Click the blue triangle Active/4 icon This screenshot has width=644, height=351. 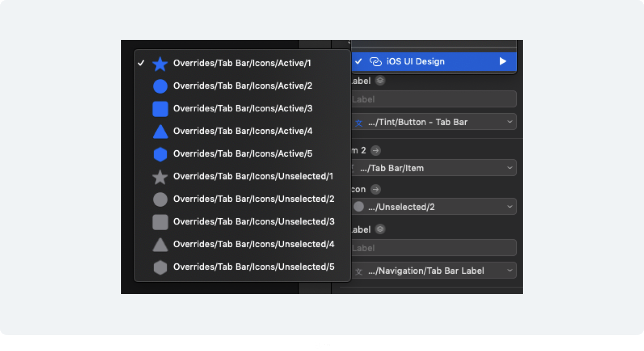(x=160, y=132)
